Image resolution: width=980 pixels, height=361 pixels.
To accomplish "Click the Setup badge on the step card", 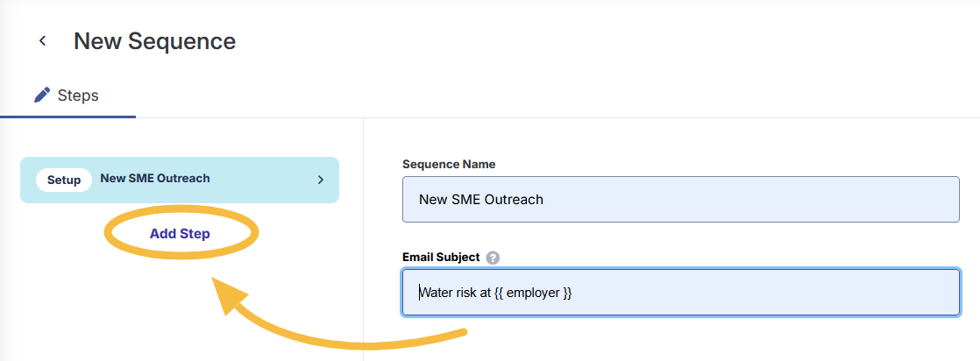I will coord(63,180).
